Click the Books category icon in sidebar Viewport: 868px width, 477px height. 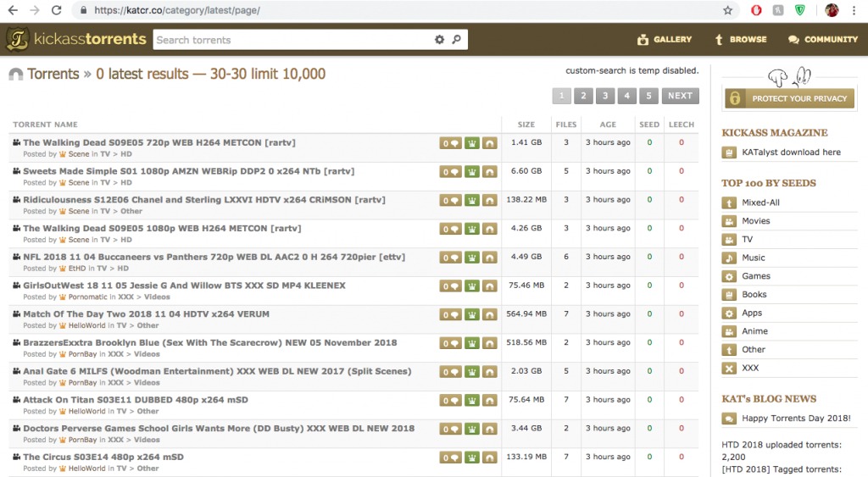coord(729,295)
